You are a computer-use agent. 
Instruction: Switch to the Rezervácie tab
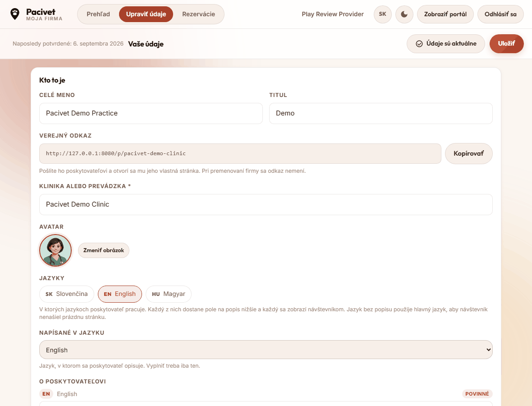coord(198,14)
